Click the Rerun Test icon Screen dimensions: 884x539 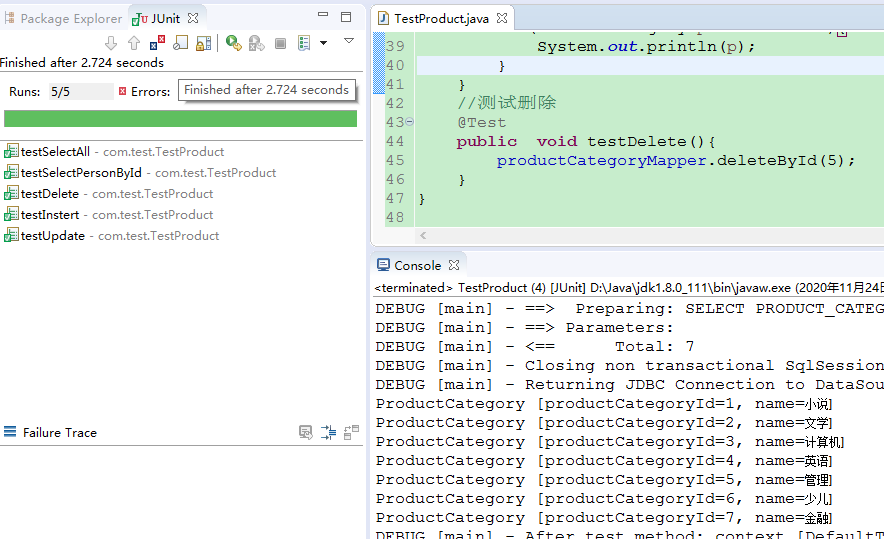233,43
